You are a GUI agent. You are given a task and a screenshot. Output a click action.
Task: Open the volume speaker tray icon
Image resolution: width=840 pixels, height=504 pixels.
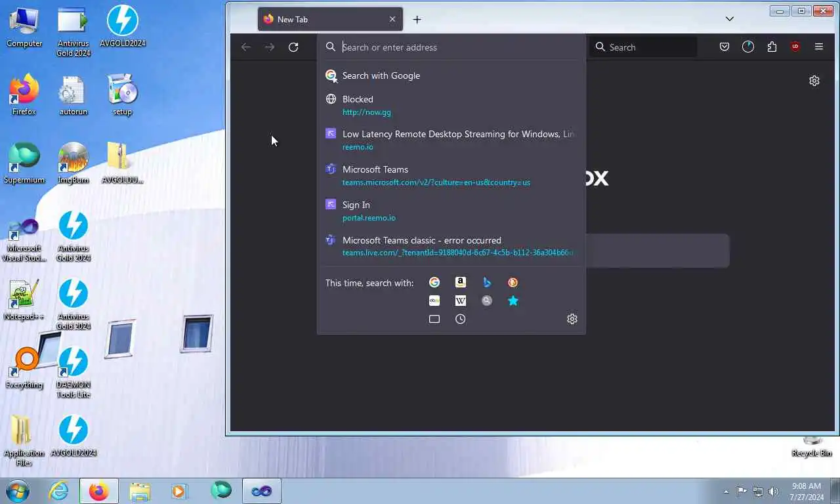[774, 492]
